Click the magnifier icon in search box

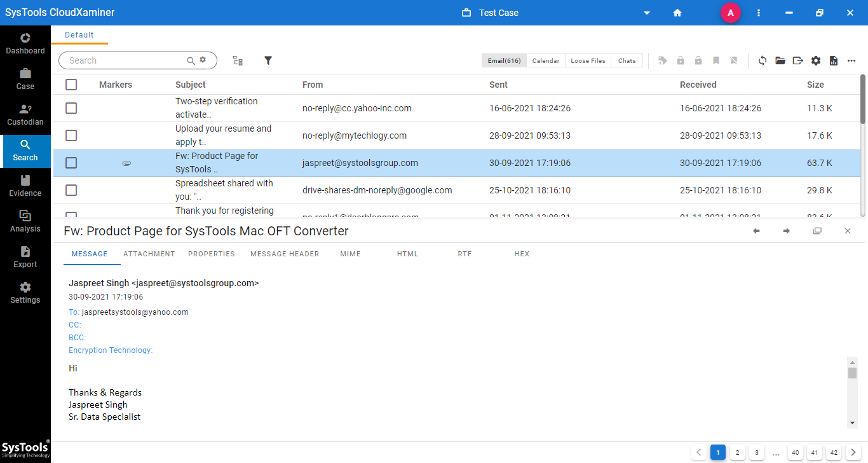[x=191, y=60]
